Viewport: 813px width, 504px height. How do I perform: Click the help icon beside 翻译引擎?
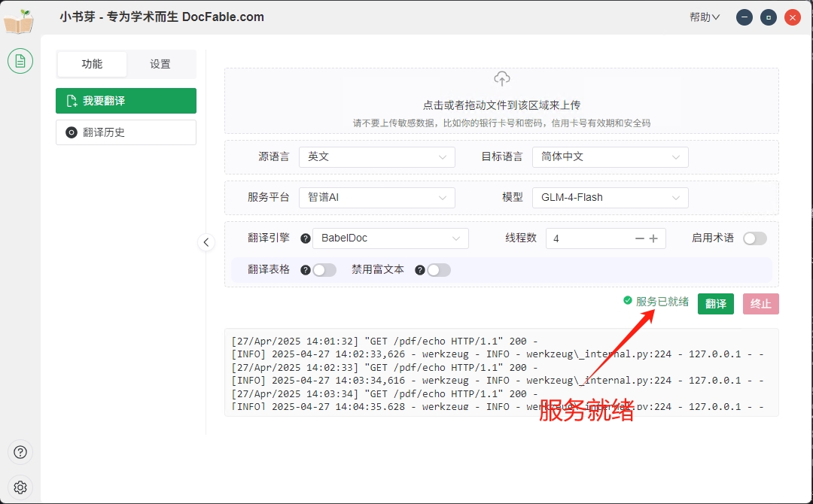[306, 238]
